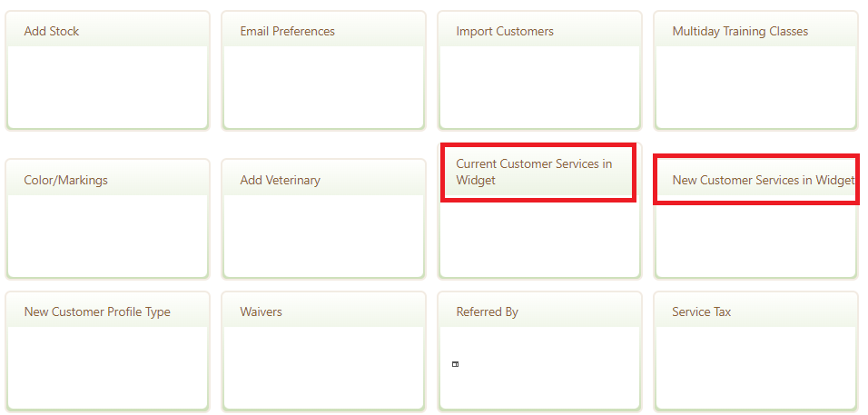Click the blank body of Add Veterinary card

click(x=324, y=235)
